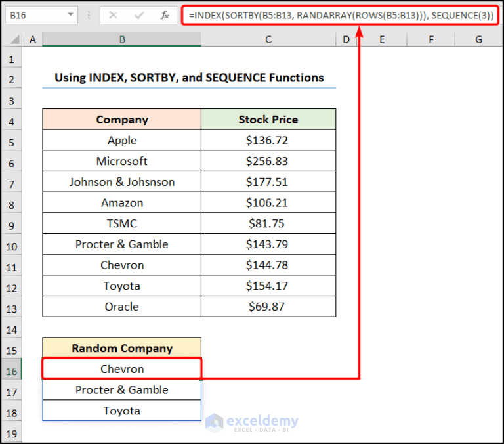The height and width of the screenshot is (444, 504).
Task: Click the 'Random Company' header cell
Action: (122, 348)
